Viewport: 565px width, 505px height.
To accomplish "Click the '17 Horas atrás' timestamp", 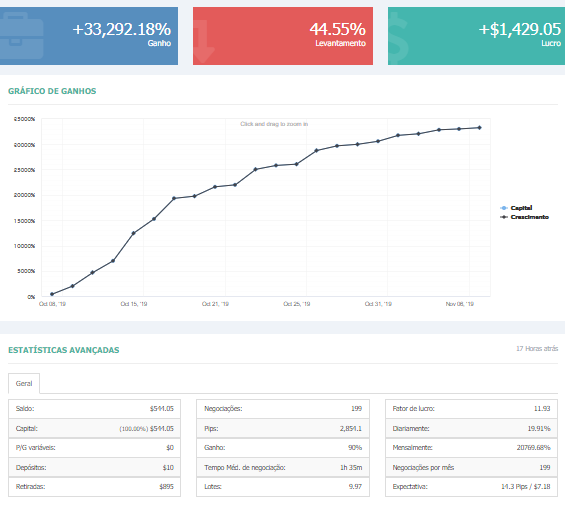I will tap(537, 349).
